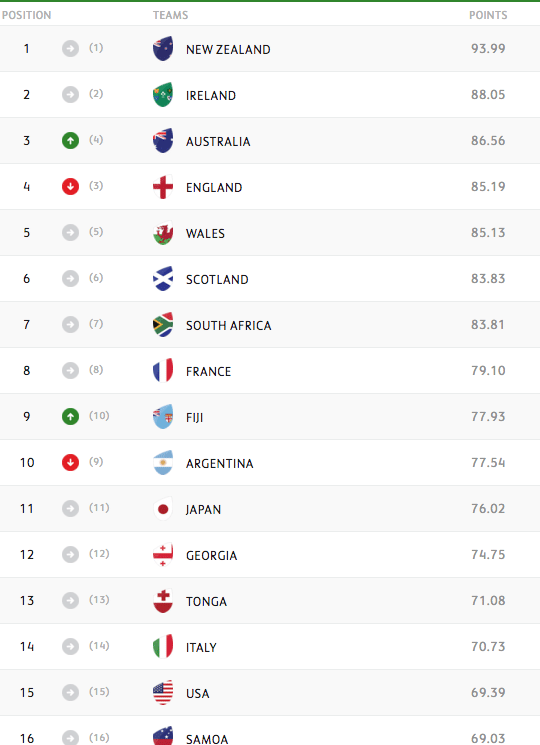Screen dimensions: 540x745
Task: Click the Scotland saltire flag icon
Action: tap(163, 278)
